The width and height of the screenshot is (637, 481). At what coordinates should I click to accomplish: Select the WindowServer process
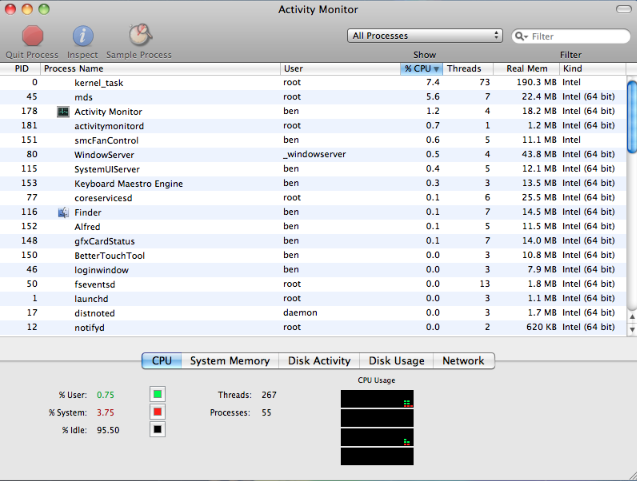(313, 155)
